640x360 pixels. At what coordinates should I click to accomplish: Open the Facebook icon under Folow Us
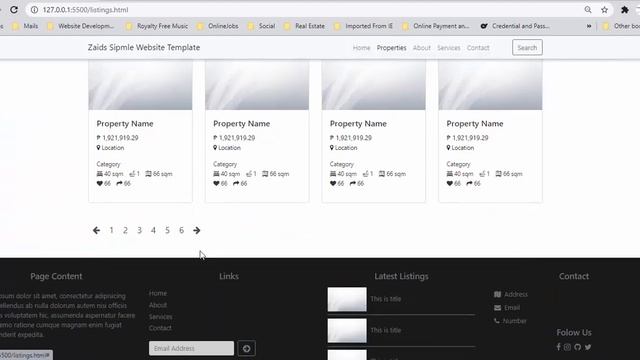pyautogui.click(x=558, y=347)
